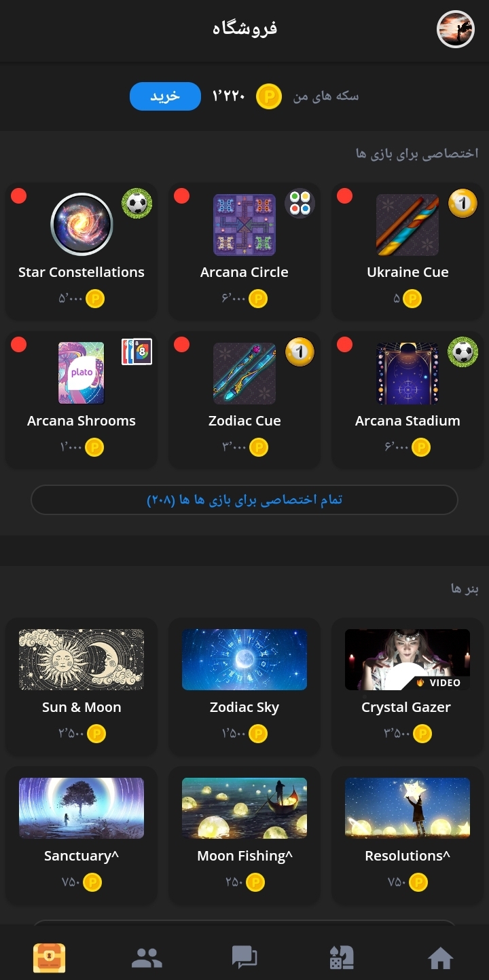Open the games dice icon in bottom navigation
This screenshot has width=489, height=980.
coord(342,958)
